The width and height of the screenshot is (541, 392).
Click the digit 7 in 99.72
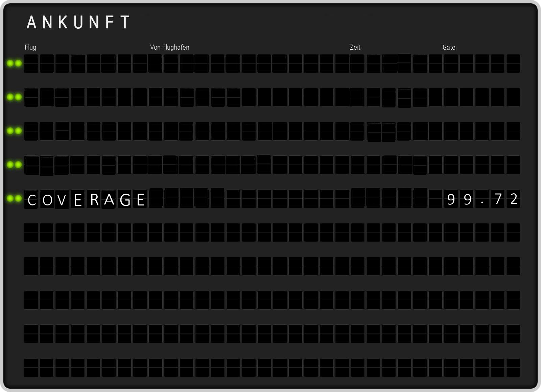coord(498,199)
